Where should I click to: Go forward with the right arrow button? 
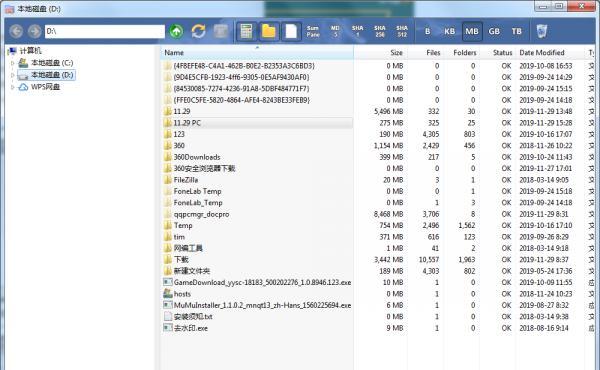[34, 31]
